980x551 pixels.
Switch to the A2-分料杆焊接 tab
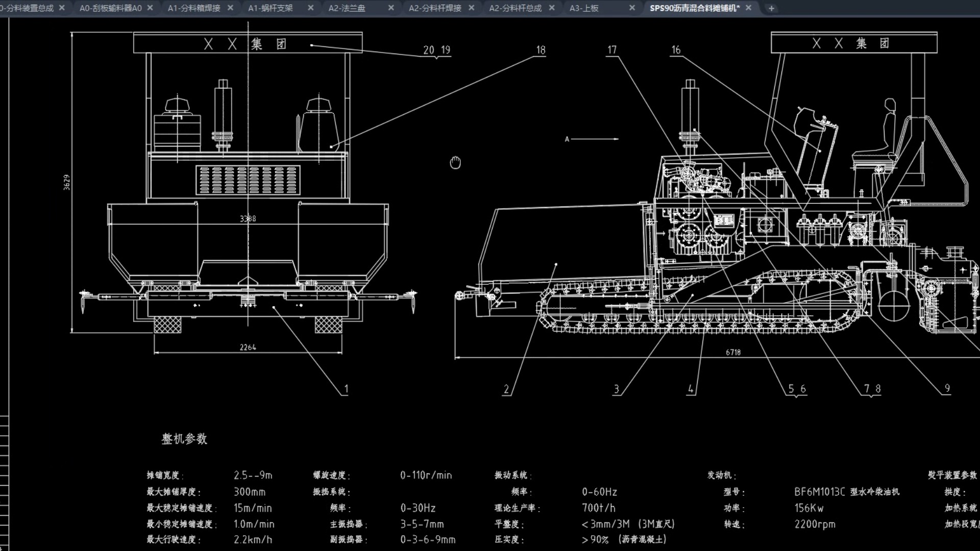click(x=435, y=8)
